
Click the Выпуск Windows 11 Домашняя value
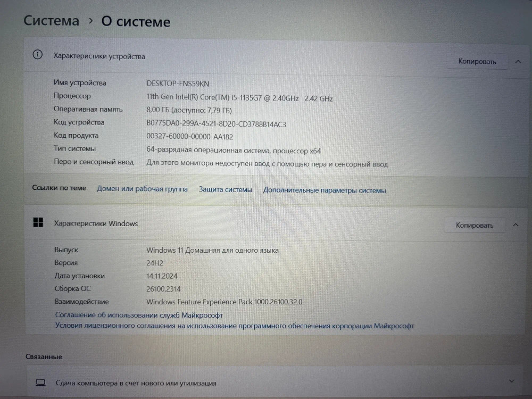[x=212, y=250]
